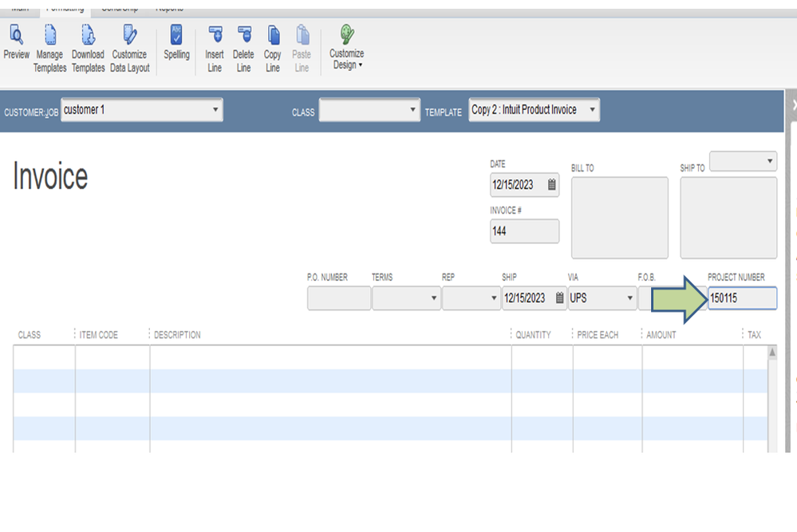Expand REP dropdown
The width and height of the screenshot is (797, 532).
pos(494,298)
